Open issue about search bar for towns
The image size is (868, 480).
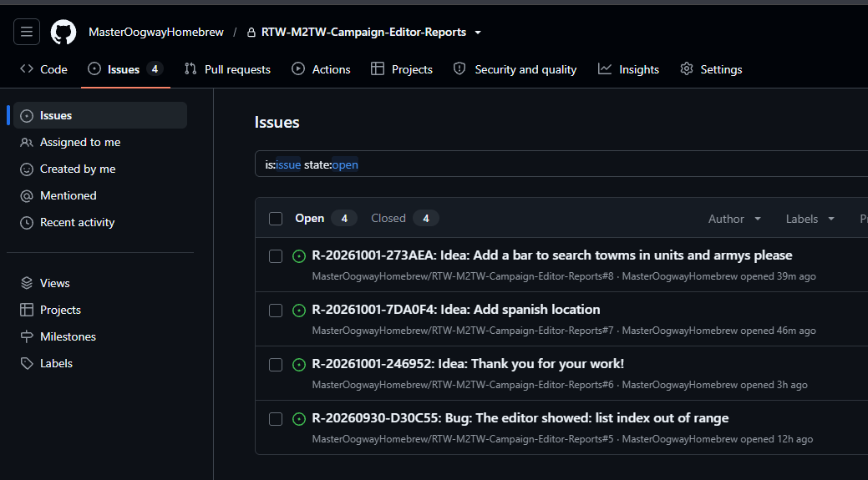click(x=552, y=255)
